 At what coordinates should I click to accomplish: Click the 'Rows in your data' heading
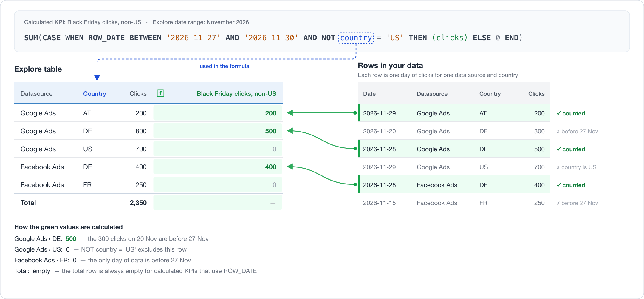click(390, 66)
